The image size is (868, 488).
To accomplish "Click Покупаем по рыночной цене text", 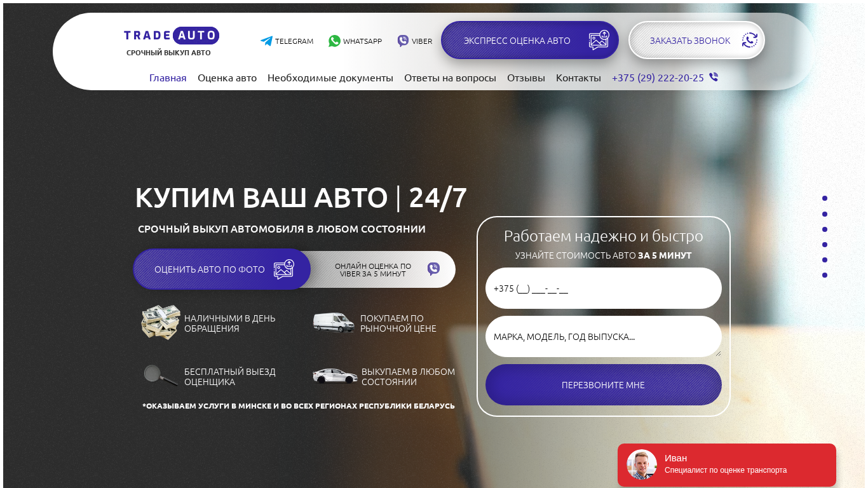I will pos(398,323).
